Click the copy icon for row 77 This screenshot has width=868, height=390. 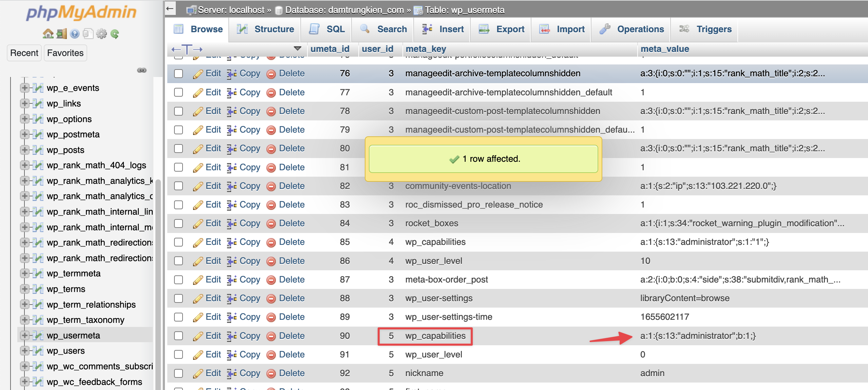tap(231, 93)
